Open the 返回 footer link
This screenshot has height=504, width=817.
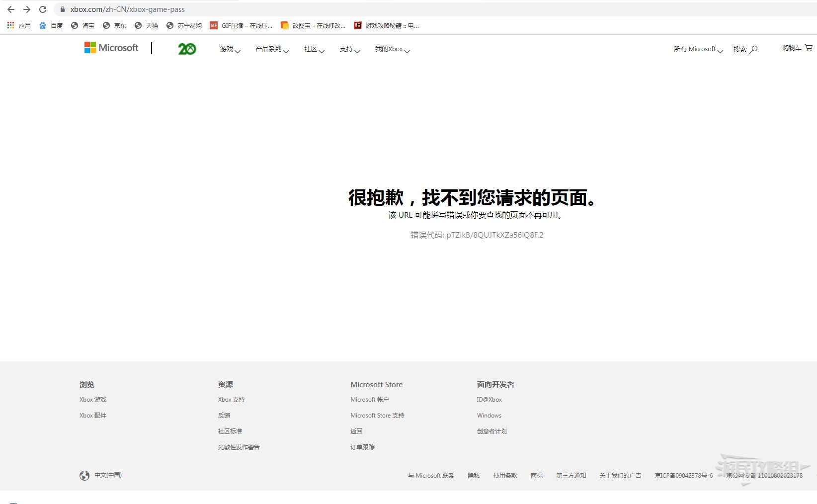coord(356,431)
